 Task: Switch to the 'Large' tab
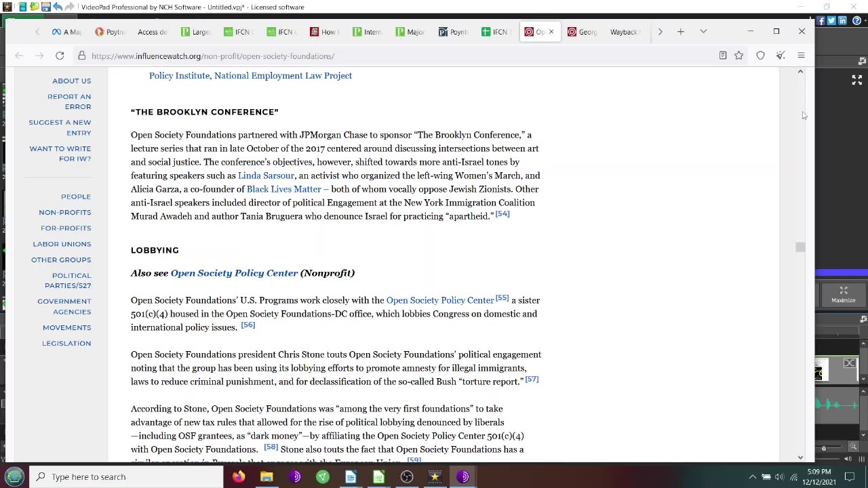(195, 32)
